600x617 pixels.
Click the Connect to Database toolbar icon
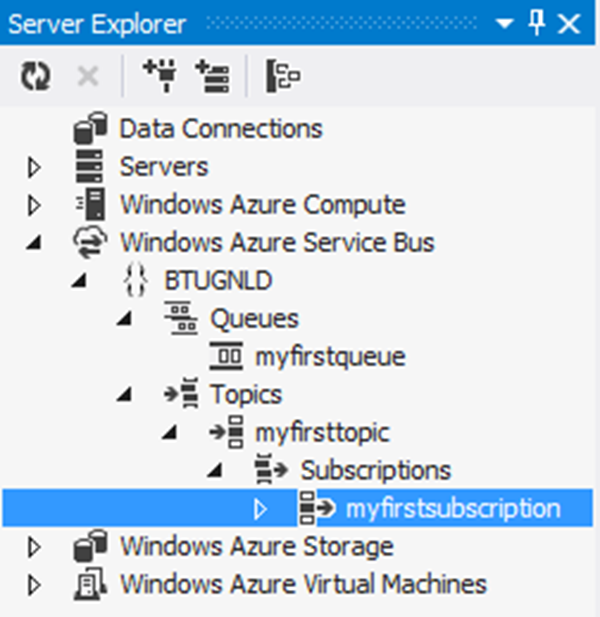coord(157,77)
